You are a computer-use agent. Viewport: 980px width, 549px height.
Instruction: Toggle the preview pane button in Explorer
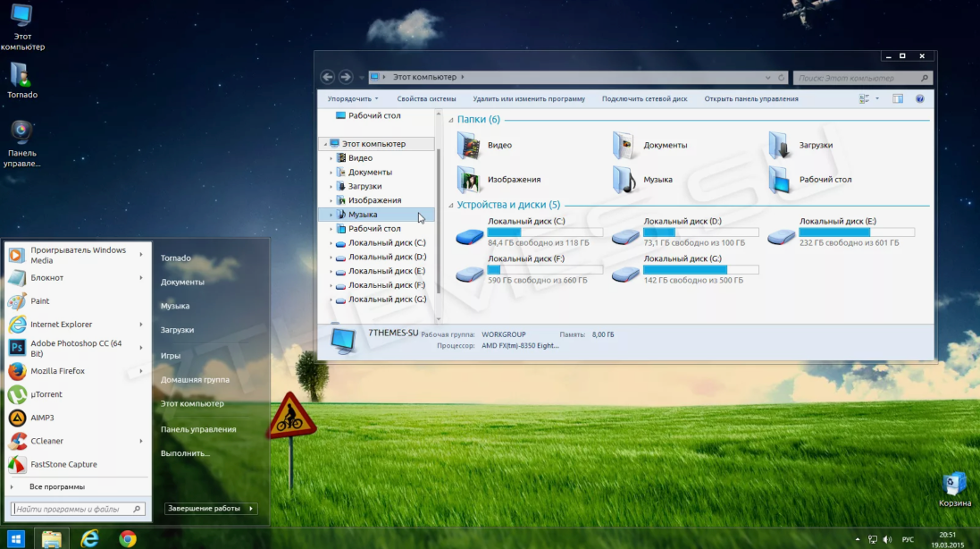(898, 99)
